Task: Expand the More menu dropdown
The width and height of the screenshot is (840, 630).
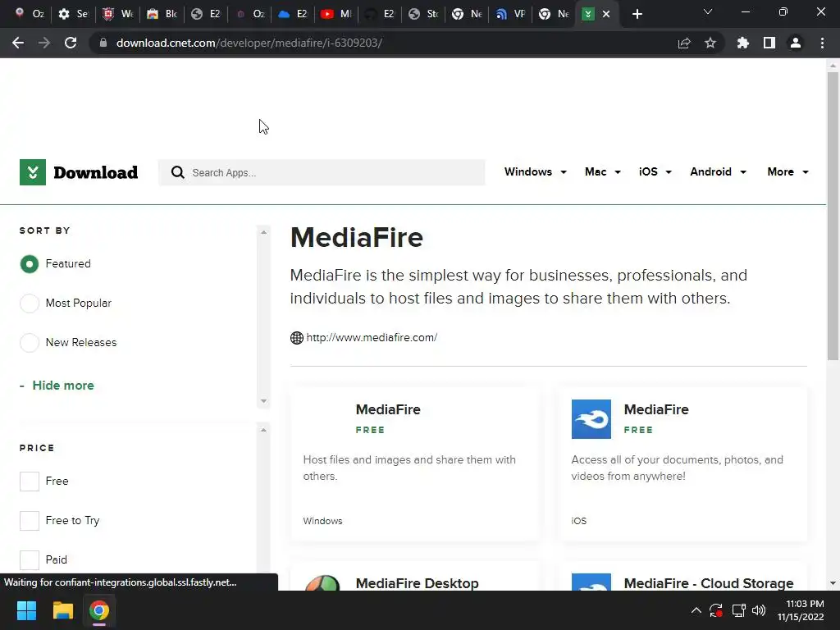Action: pyautogui.click(x=787, y=172)
